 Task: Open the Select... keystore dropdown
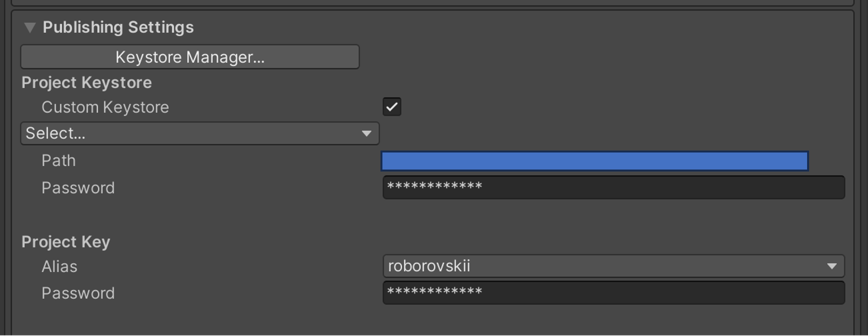pyautogui.click(x=200, y=133)
